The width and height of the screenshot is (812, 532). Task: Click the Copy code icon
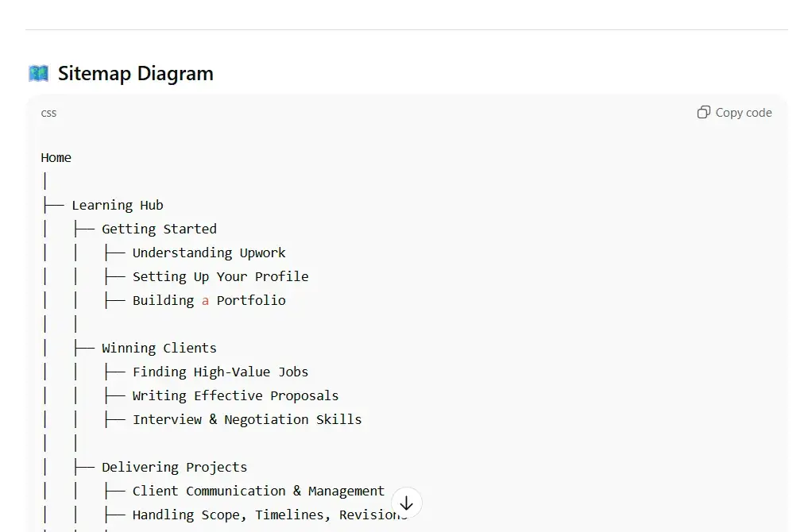click(702, 112)
